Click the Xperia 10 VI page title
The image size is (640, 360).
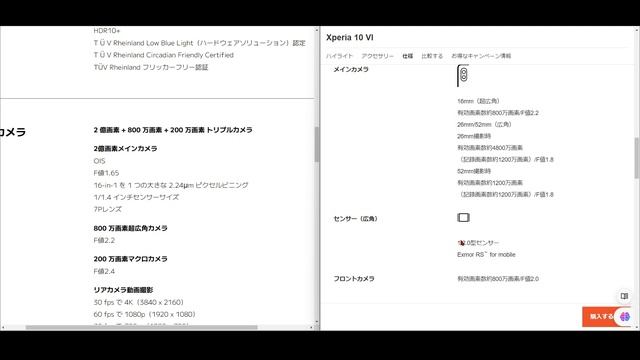(x=349, y=38)
